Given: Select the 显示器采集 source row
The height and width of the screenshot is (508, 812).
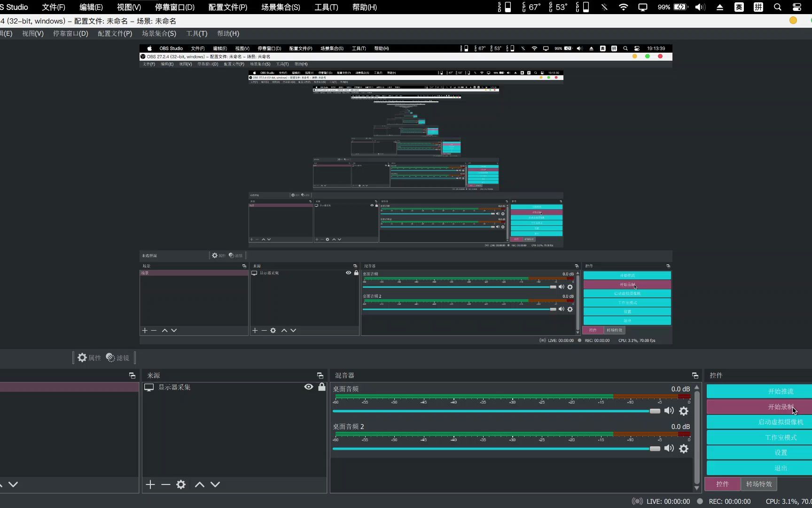Looking at the screenshot, I should 234,387.
